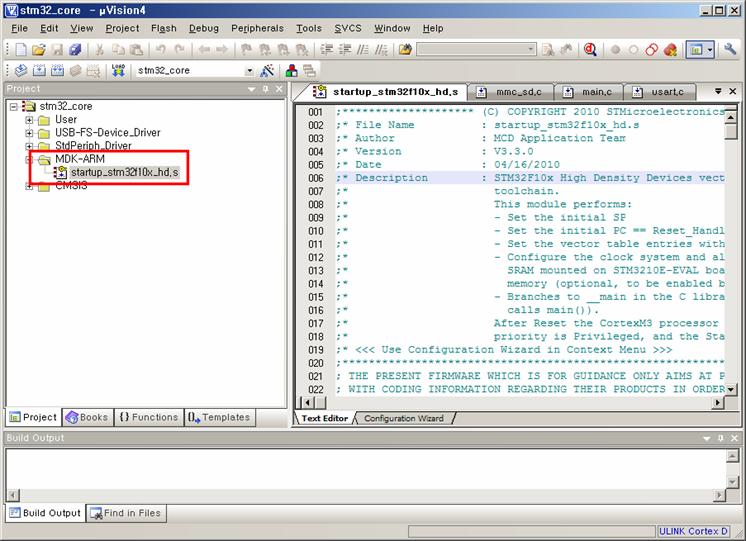This screenshot has height=541, width=746.
Task: Expand the StdPeriph_Driver folder
Action: tap(29, 146)
